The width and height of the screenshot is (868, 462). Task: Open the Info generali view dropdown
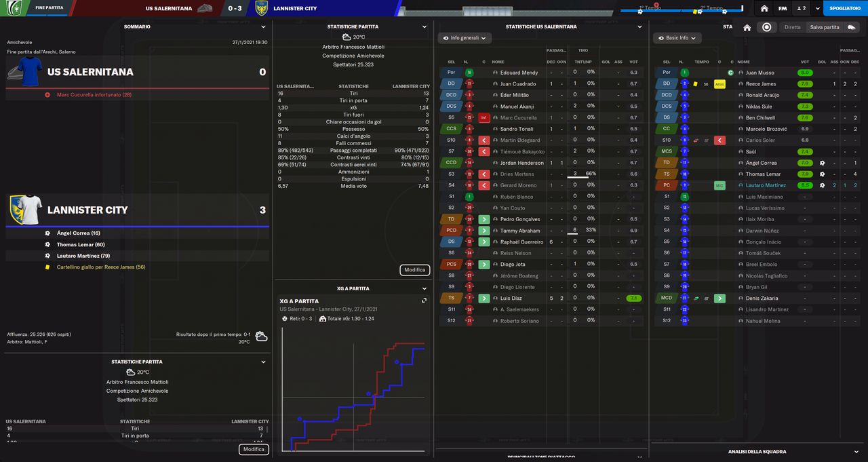tap(465, 38)
